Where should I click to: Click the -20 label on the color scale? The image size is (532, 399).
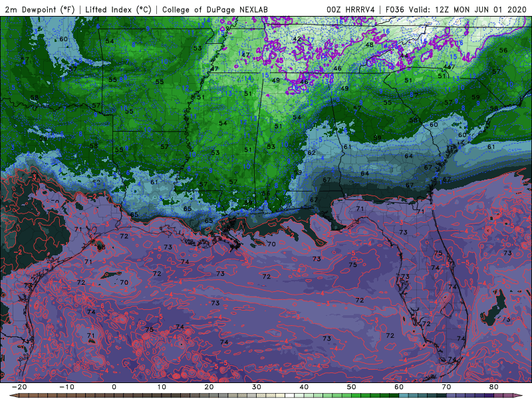click(x=19, y=387)
